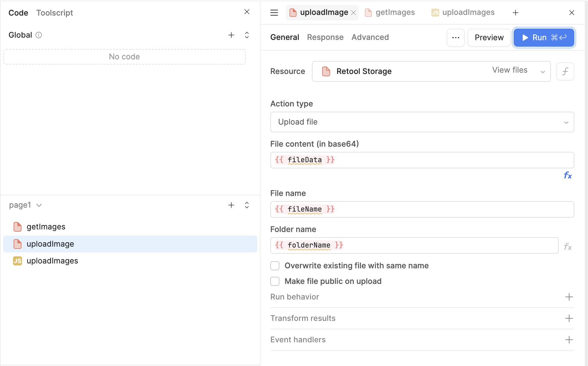Click the info icon next to Global
The width and height of the screenshot is (588, 366).
point(39,35)
